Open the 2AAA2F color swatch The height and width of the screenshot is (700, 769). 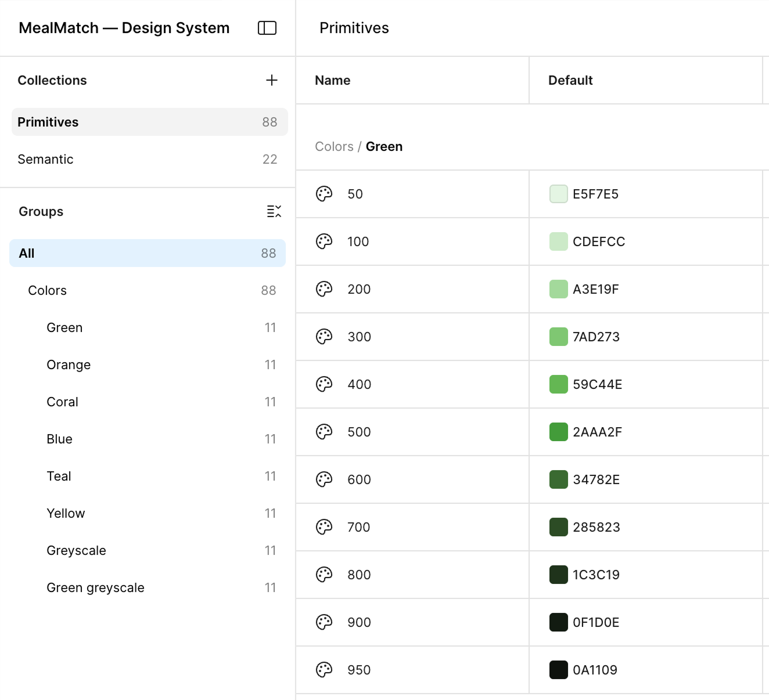(x=558, y=432)
